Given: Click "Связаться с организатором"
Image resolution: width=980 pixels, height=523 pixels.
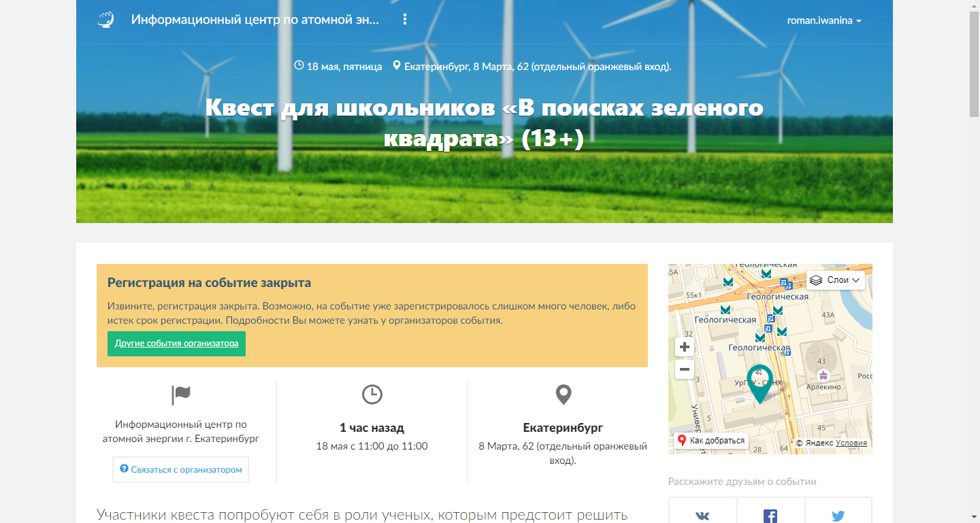Looking at the screenshot, I should (180, 469).
